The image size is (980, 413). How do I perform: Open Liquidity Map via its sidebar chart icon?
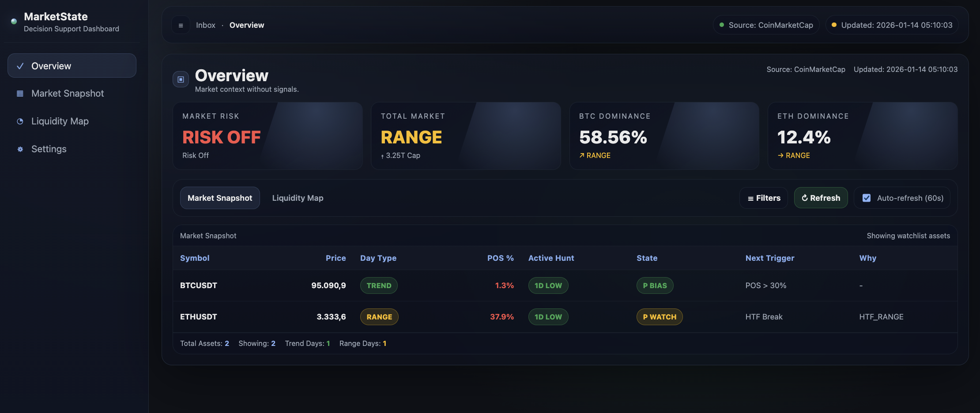[20, 121]
